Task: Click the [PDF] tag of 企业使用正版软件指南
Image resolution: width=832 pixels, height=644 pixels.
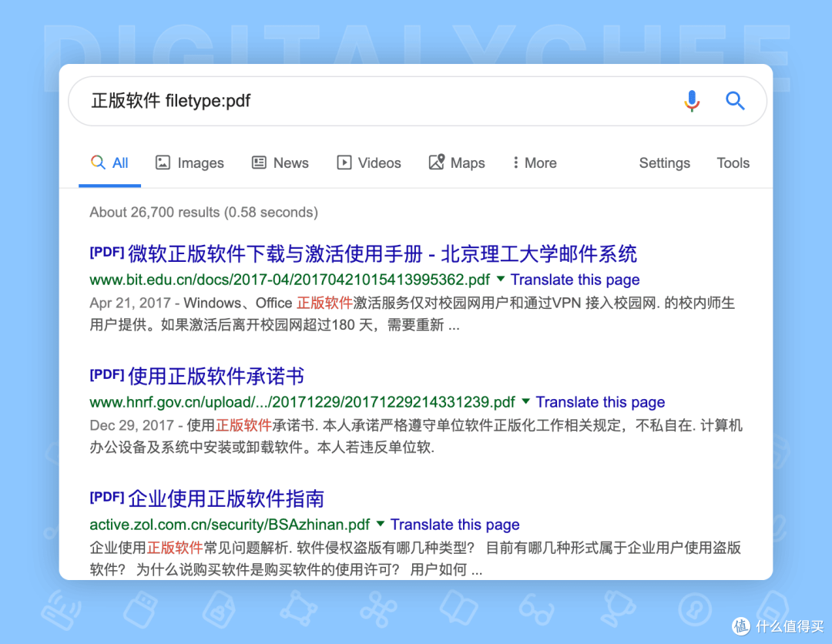Action: click(107, 497)
